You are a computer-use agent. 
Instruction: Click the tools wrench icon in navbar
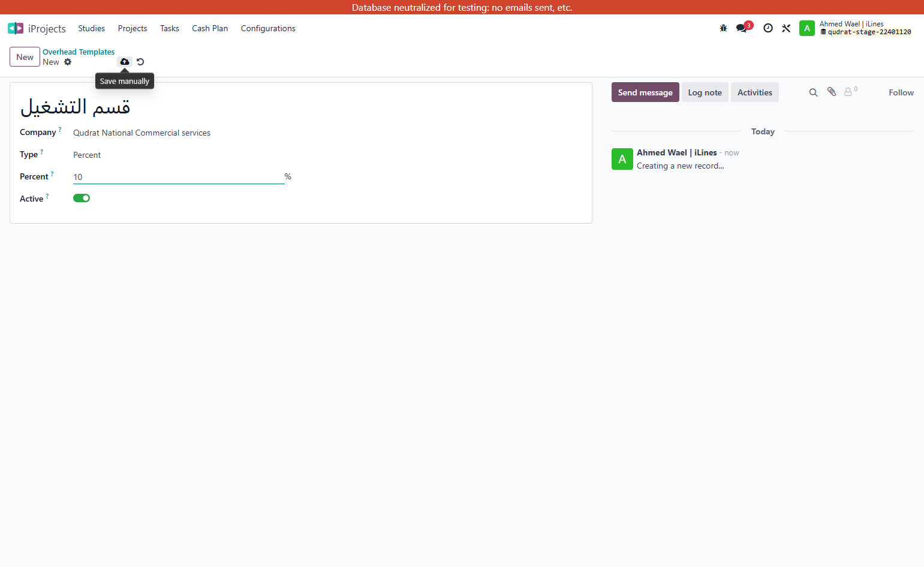click(786, 28)
